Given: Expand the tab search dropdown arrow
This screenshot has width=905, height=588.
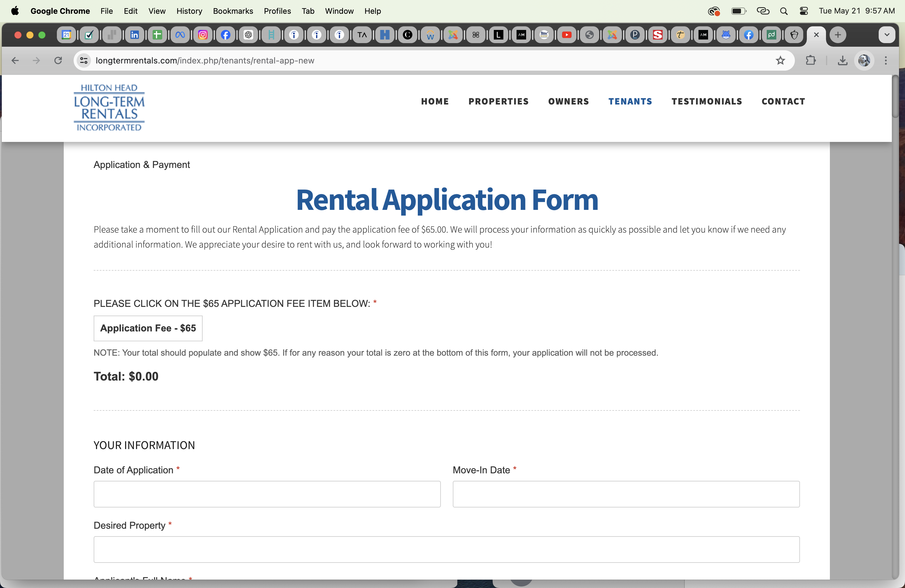Looking at the screenshot, I should (887, 35).
